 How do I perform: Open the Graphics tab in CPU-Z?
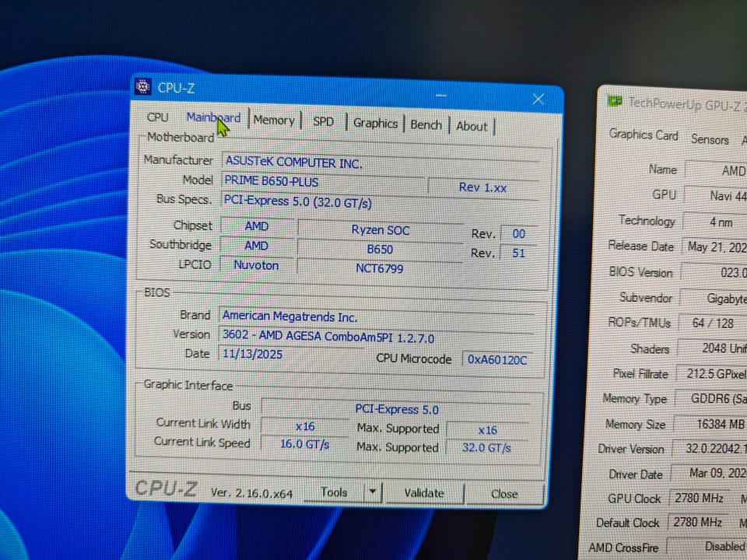[x=375, y=124]
